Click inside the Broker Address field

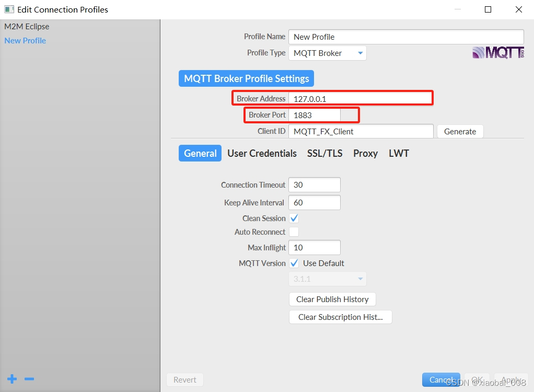point(361,98)
